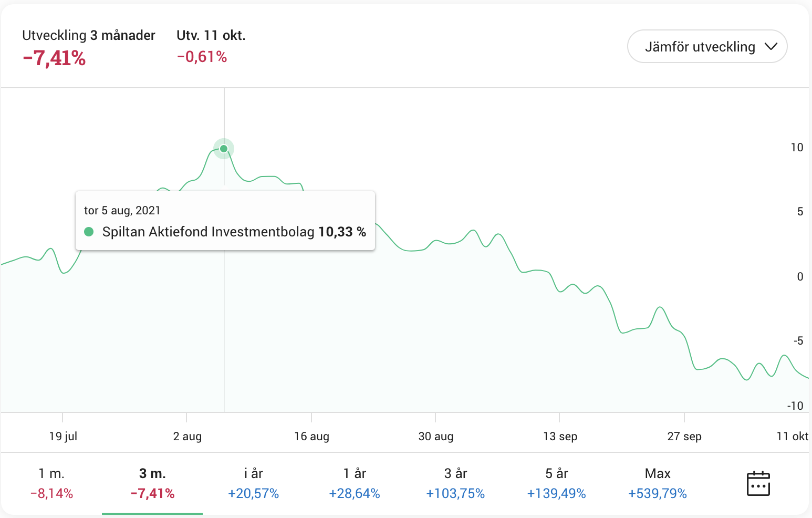Click the 13 sep axis label
The height and width of the screenshot is (518, 812).
tap(560, 436)
